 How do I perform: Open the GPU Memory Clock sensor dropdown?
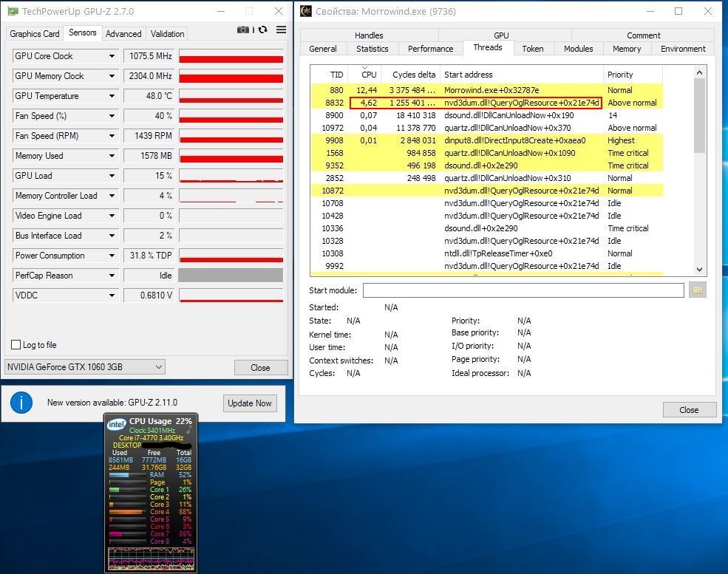112,76
